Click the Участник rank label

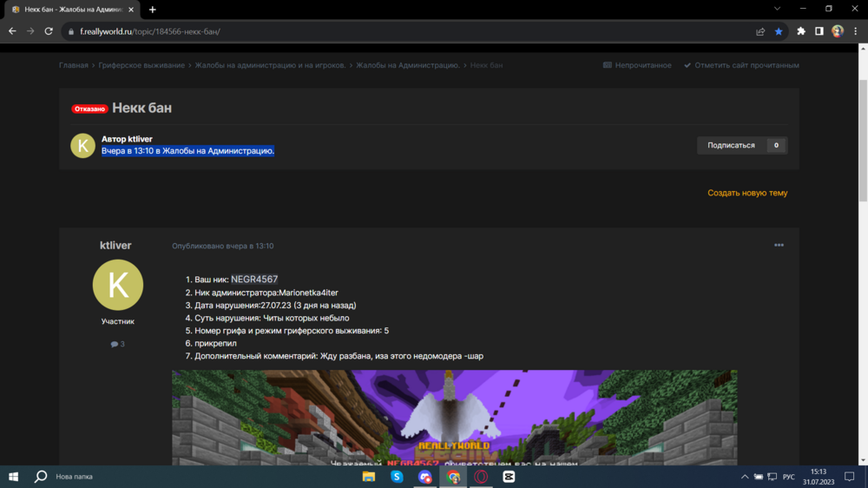(x=117, y=321)
